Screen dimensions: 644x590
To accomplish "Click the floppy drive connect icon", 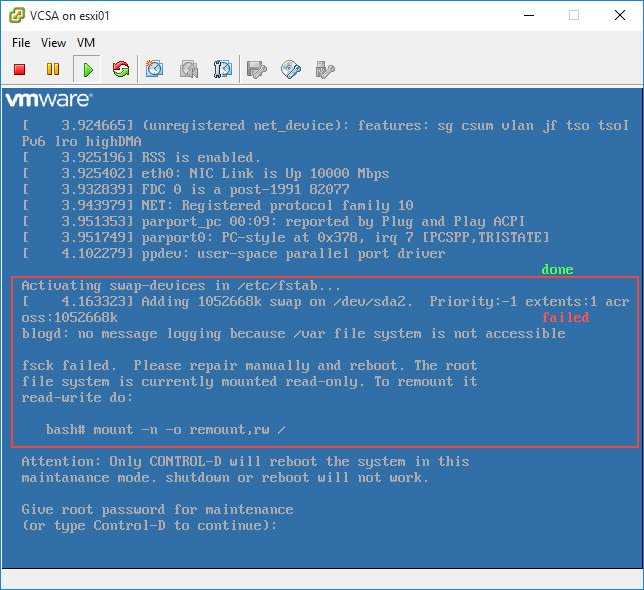I will [257, 69].
